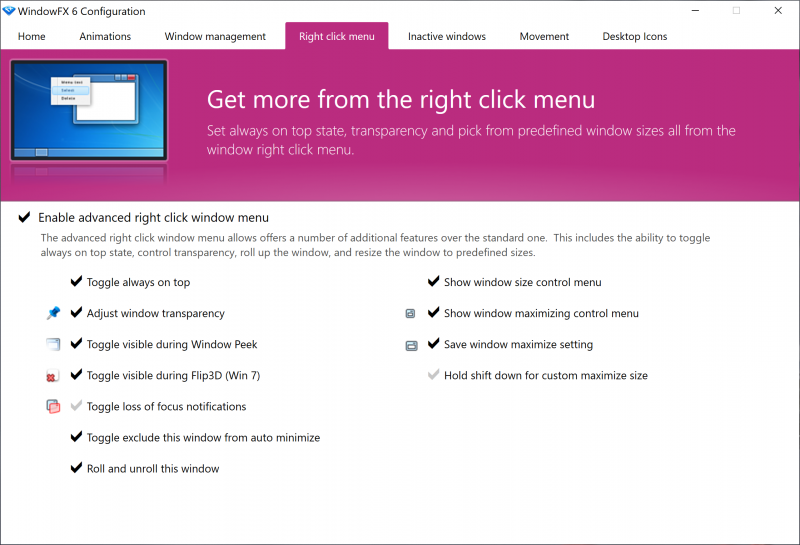Image resolution: width=800 pixels, height=545 pixels.
Task: Toggle the visible during Flip3D (Win 7) checkbox
Action: coord(76,375)
